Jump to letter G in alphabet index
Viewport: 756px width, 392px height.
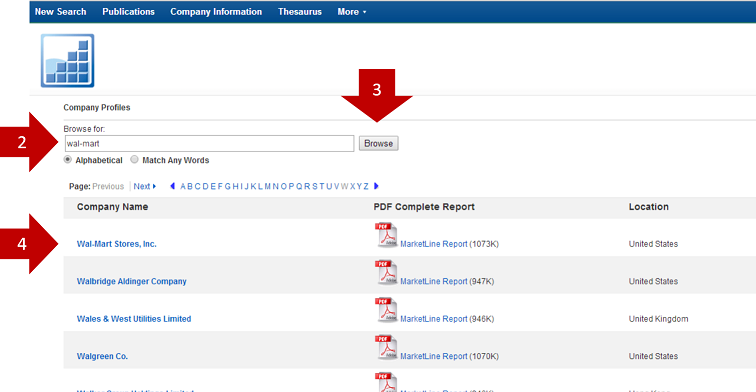click(x=228, y=186)
